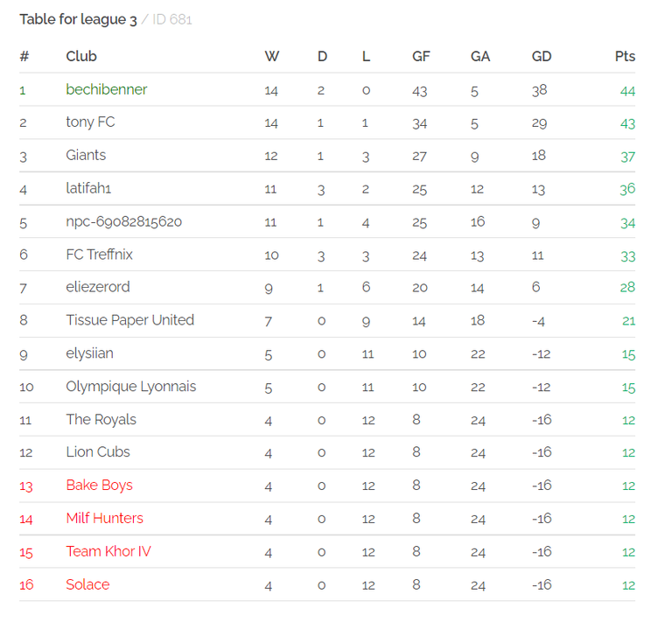Select the elysiian club name

(x=89, y=353)
